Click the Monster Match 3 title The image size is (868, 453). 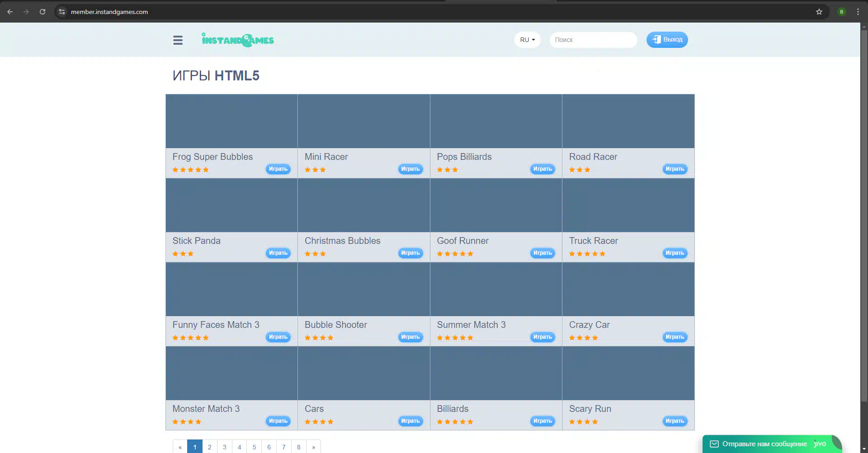pos(206,409)
